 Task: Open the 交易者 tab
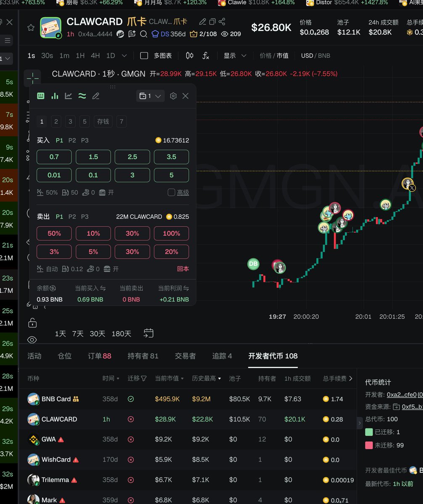[x=185, y=356]
